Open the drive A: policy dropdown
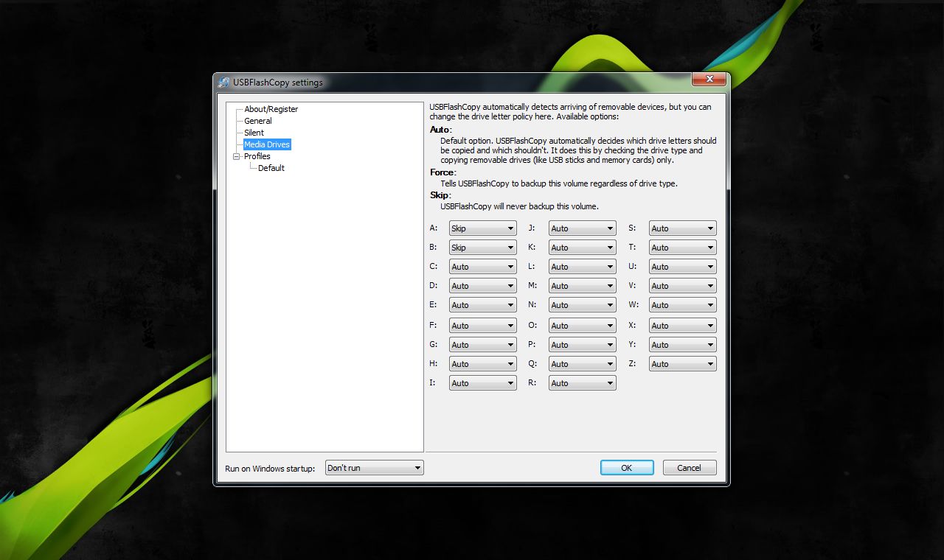Screen dimensions: 944x560 (x=482, y=228)
